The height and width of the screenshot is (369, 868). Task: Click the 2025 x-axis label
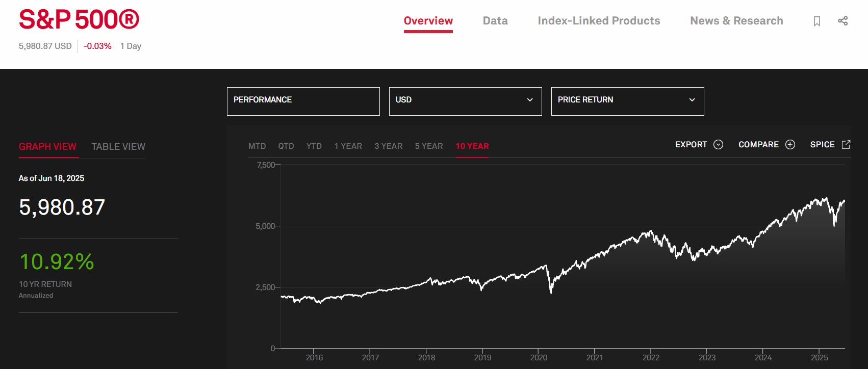819,358
